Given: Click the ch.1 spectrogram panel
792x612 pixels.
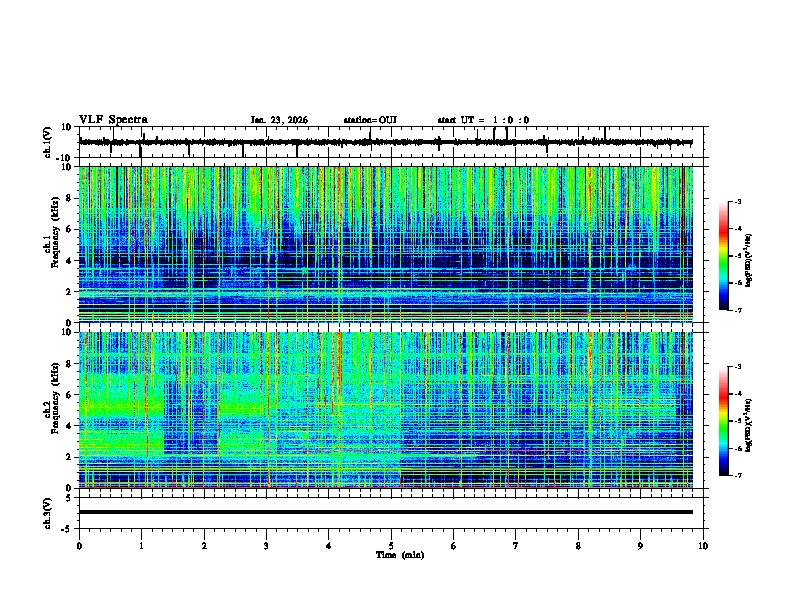Looking at the screenshot, I should pos(386,244).
